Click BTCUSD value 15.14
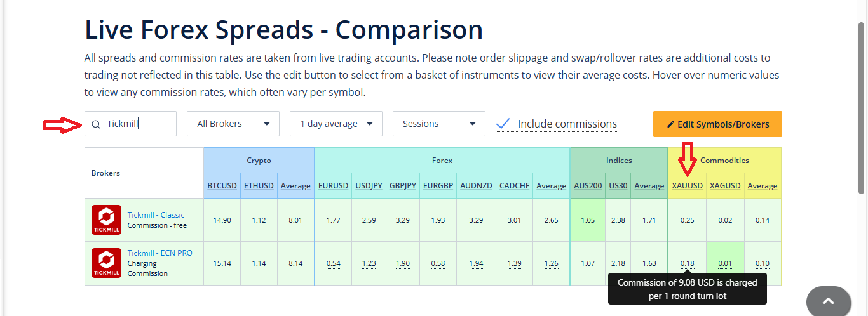The width and height of the screenshot is (868, 316). coord(222,263)
